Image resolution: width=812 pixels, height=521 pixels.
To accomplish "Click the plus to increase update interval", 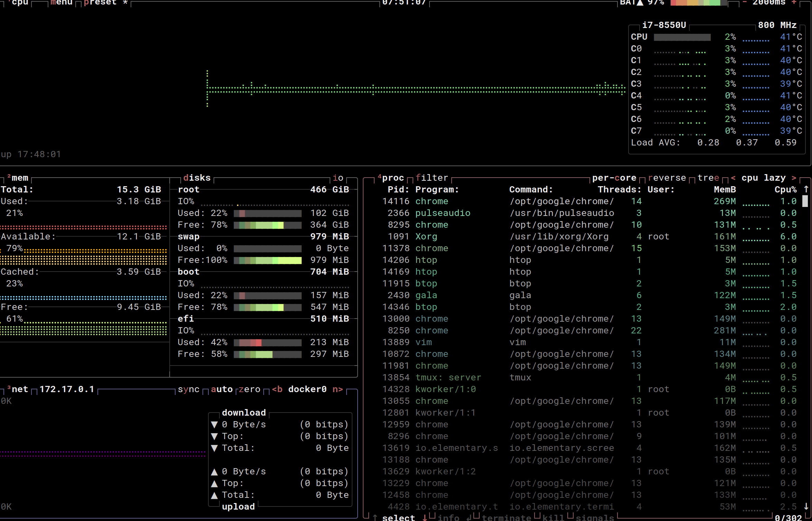I will (x=794, y=2).
